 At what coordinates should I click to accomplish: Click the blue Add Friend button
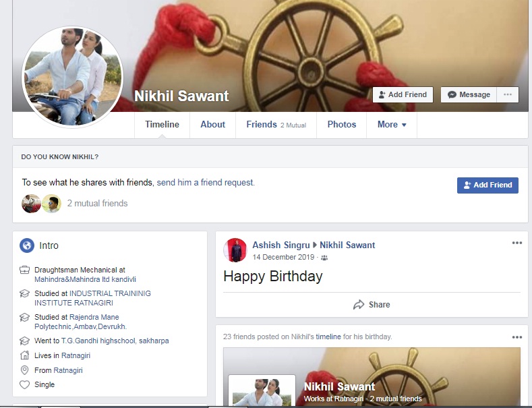click(x=487, y=185)
